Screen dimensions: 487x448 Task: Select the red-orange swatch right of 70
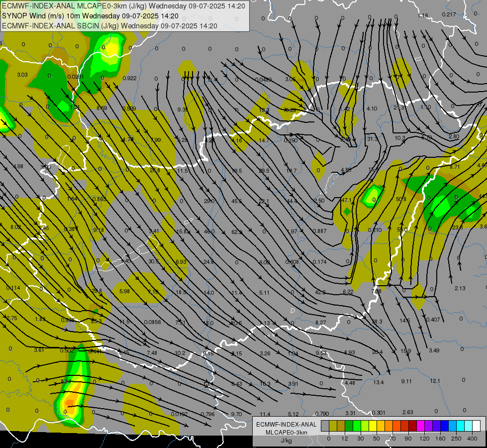[396, 426]
